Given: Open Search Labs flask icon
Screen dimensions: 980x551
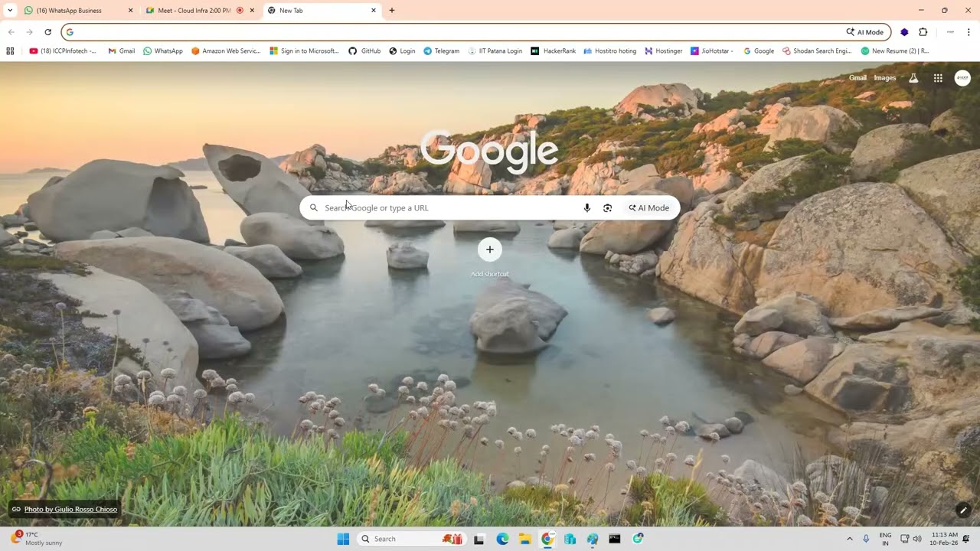Looking at the screenshot, I should (913, 78).
